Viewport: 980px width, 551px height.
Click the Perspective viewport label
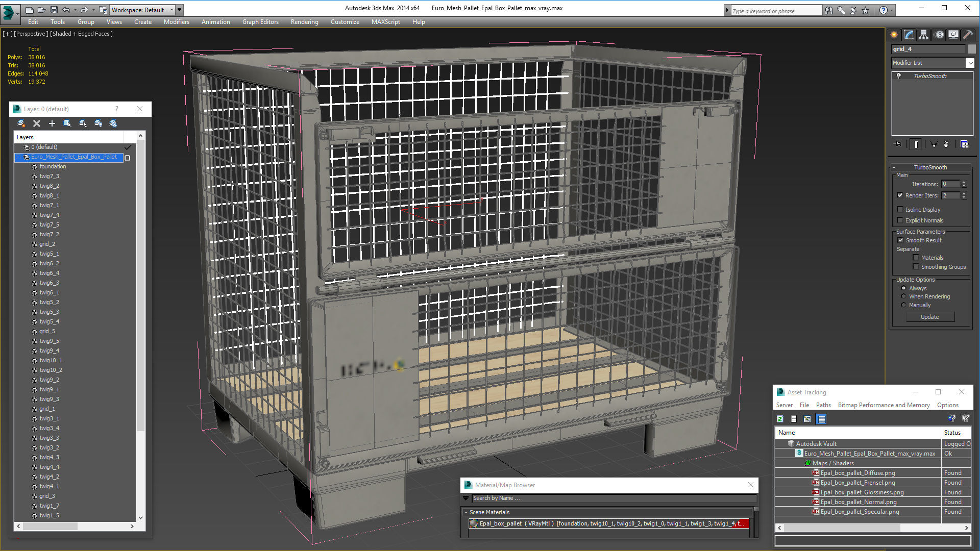(31, 34)
